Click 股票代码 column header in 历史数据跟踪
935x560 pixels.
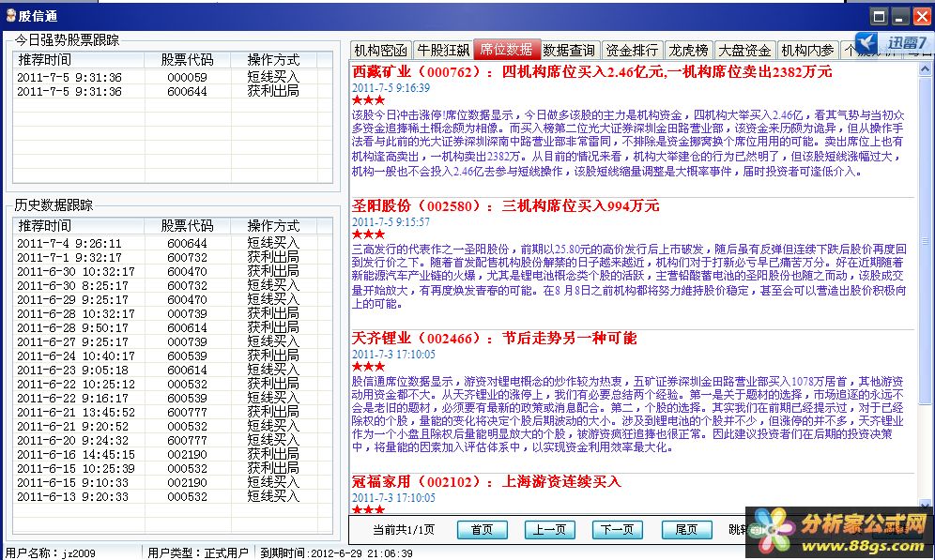pyautogui.click(x=187, y=226)
